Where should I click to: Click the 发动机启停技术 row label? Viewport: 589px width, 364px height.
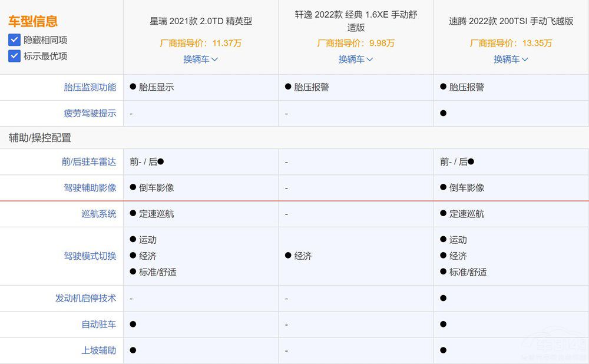[x=86, y=298]
